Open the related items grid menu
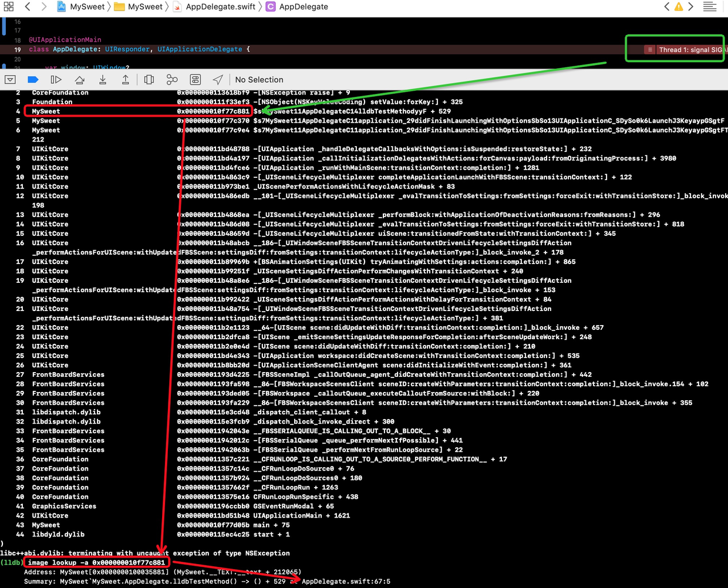 [x=8, y=6]
